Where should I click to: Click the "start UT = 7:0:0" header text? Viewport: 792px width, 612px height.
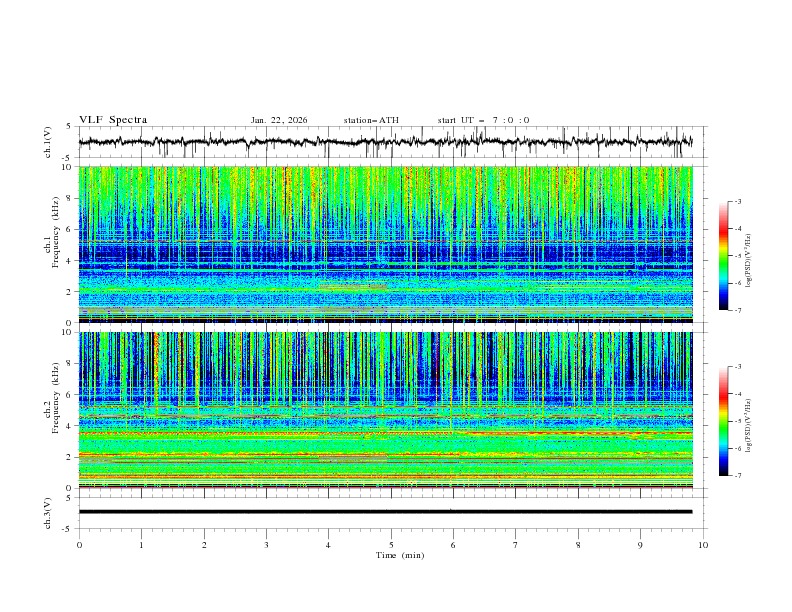[483, 120]
